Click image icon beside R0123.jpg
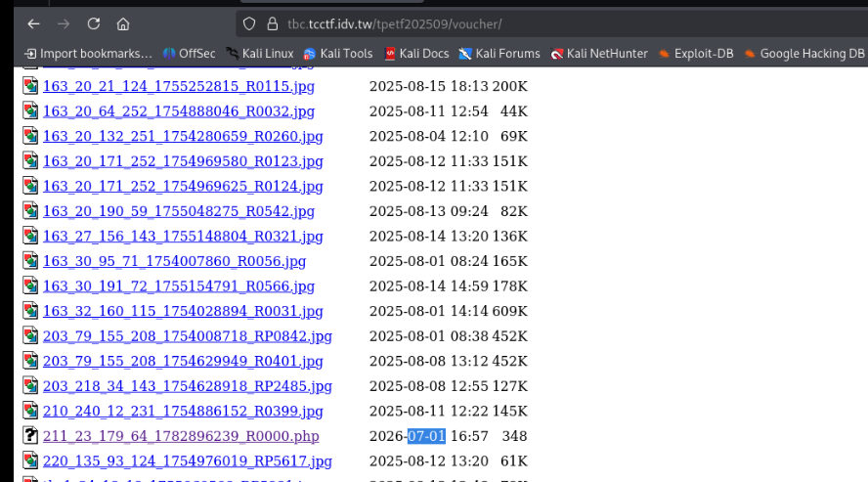 (x=30, y=160)
